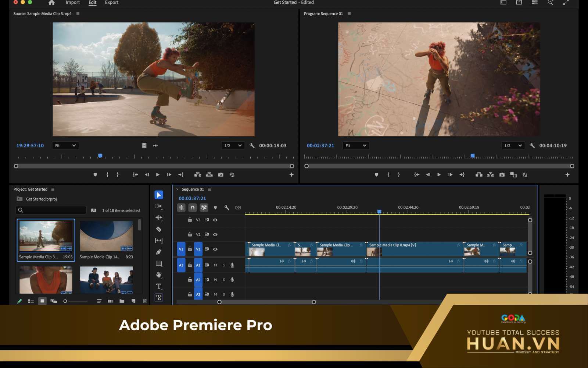Click the project thumbnail size slider
This screenshot has height=368, width=588.
point(65,301)
